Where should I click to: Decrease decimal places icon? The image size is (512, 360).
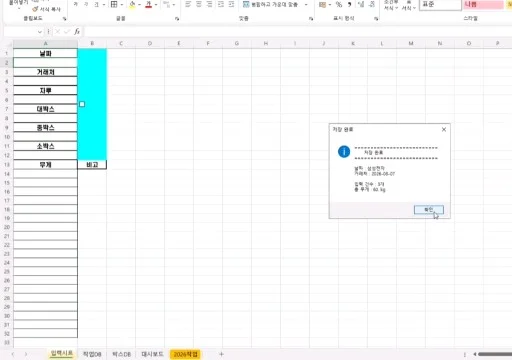372,4
